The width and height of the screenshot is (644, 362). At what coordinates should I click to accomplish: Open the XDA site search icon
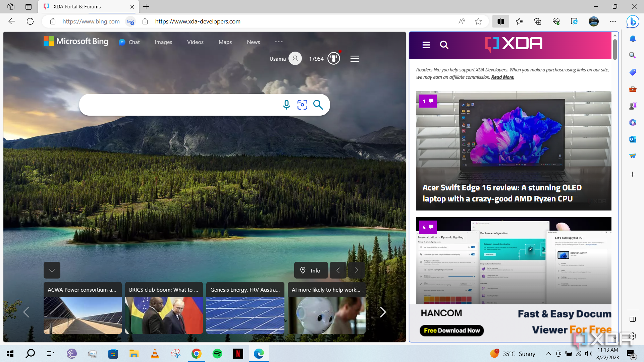coord(444,45)
